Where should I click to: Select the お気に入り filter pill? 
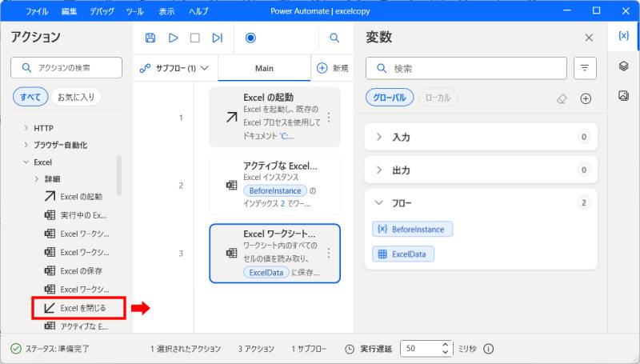click(x=76, y=97)
